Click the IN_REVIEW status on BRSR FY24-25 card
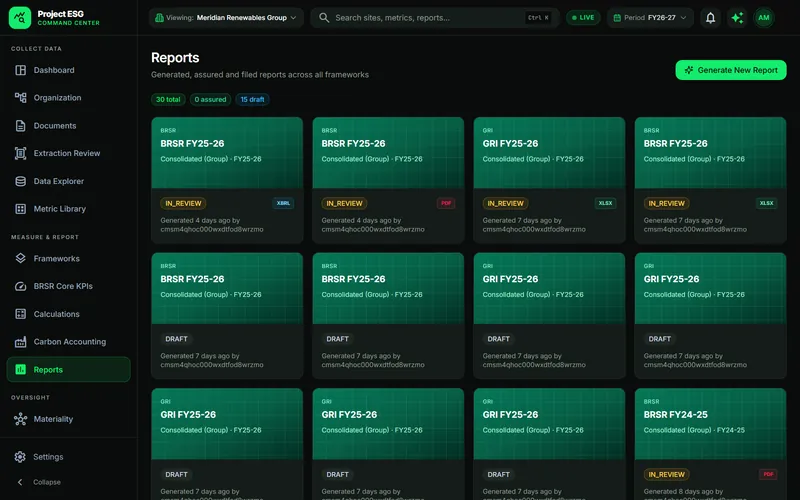800x500 pixels. [x=666, y=474]
